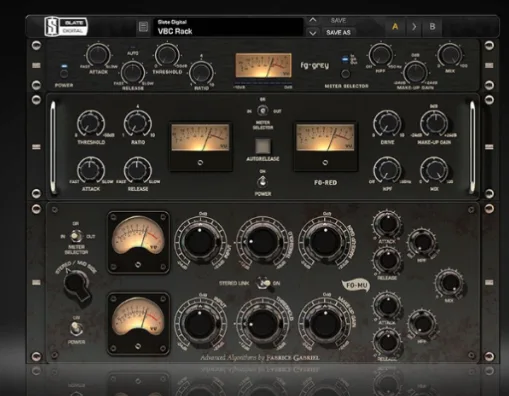Click the FG-RED module name label

[x=325, y=183]
